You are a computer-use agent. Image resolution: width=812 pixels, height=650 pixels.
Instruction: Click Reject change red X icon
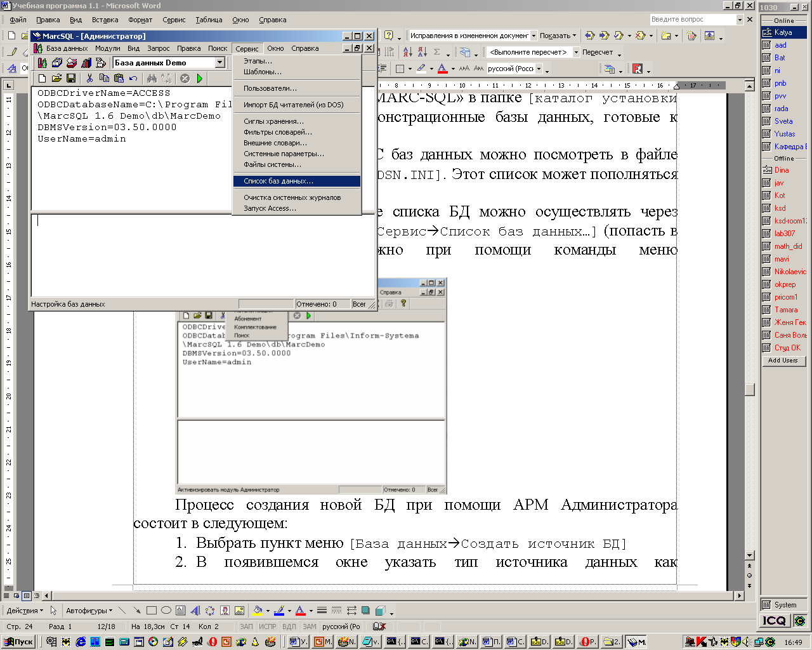(640, 36)
